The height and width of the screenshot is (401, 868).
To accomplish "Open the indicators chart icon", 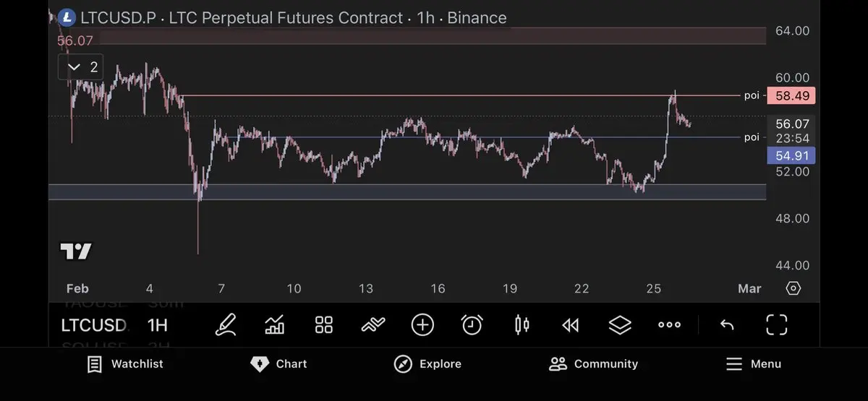I will (x=275, y=325).
